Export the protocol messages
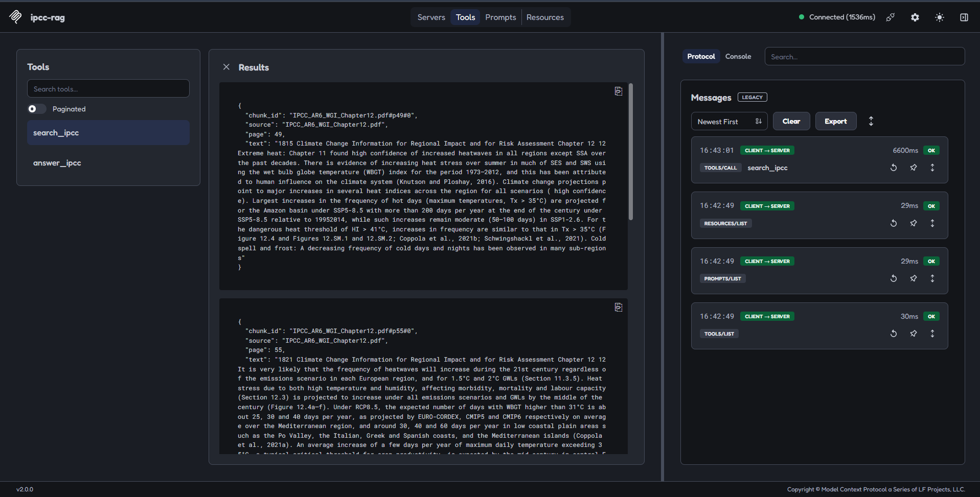Viewport: 980px width, 497px height. (836, 121)
